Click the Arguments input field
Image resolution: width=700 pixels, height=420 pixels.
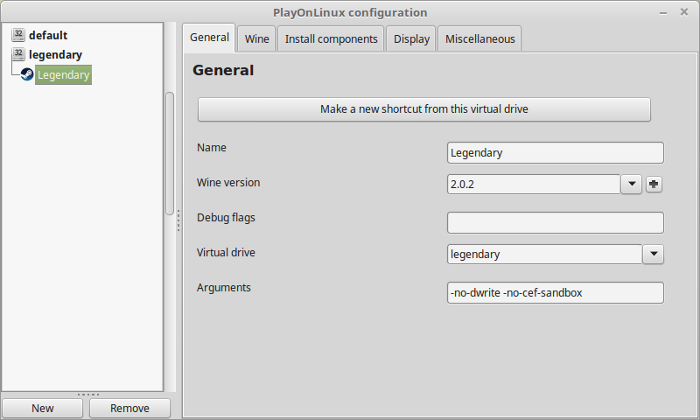pos(555,293)
